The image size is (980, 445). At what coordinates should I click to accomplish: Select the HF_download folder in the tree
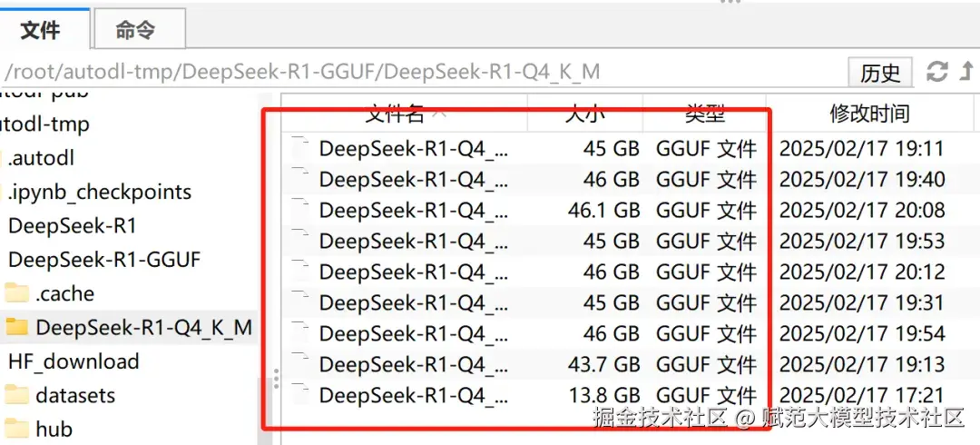pyautogui.click(x=73, y=361)
